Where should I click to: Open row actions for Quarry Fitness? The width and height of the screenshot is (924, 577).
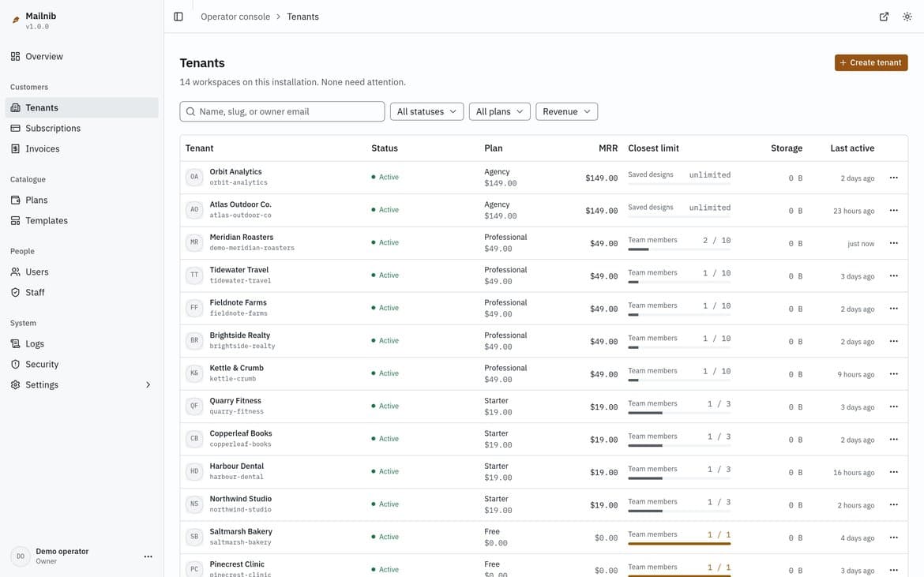tap(893, 407)
